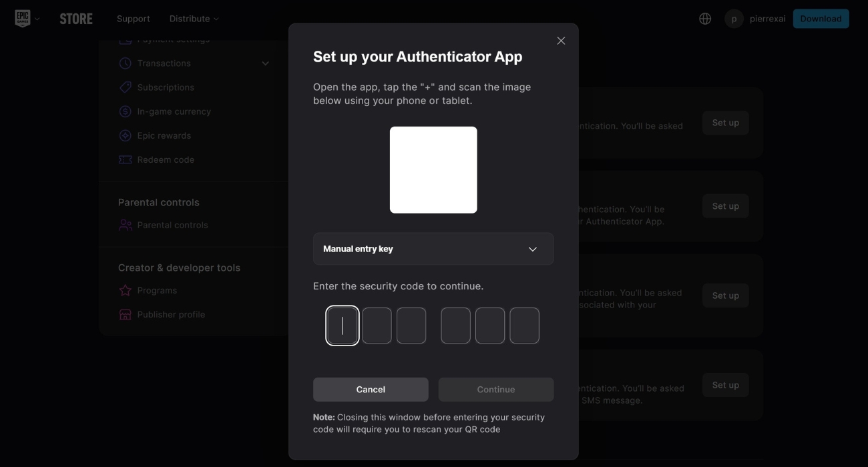The image size is (868, 467).
Task: Open the STORE link
Action: (76, 19)
